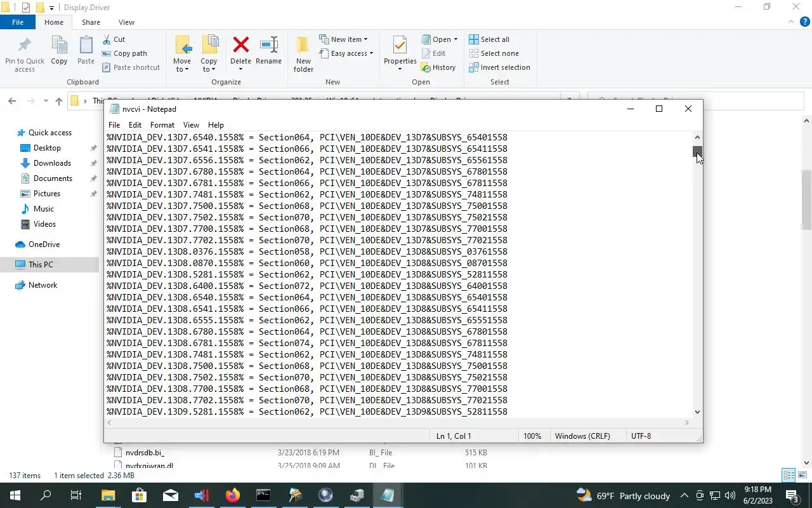Click the Notepad vertical scrollbar thumb
Image resolution: width=812 pixels, height=508 pixels.
pos(697,151)
